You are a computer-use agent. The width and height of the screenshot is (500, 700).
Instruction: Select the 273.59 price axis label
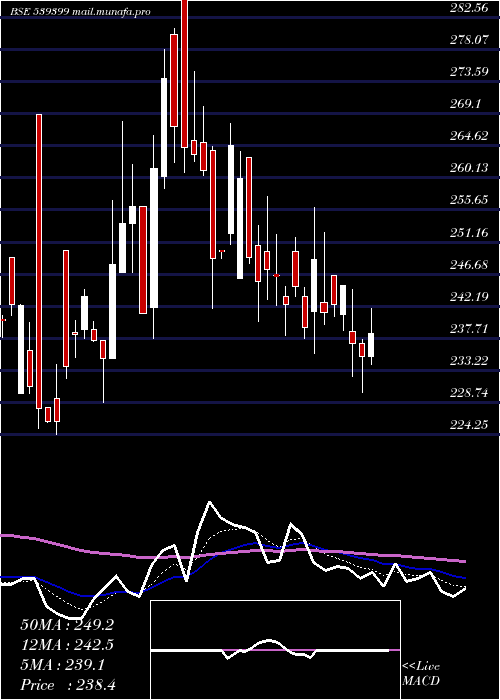point(469,71)
